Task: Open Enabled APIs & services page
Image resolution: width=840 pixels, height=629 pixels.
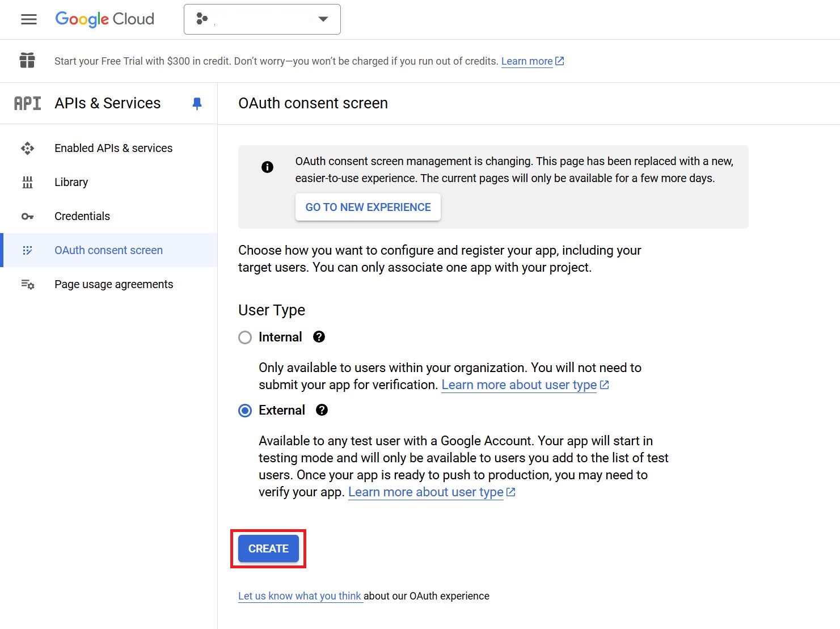Action: [x=113, y=148]
